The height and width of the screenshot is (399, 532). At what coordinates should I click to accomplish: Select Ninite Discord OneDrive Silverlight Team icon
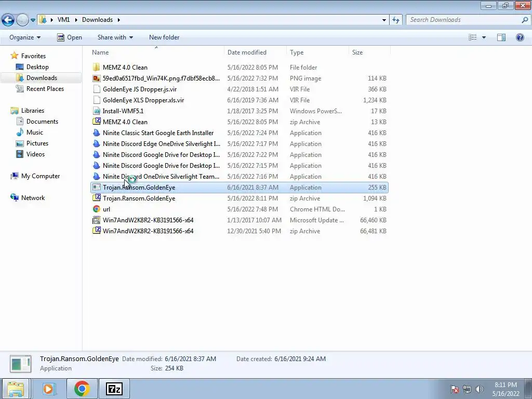96,177
